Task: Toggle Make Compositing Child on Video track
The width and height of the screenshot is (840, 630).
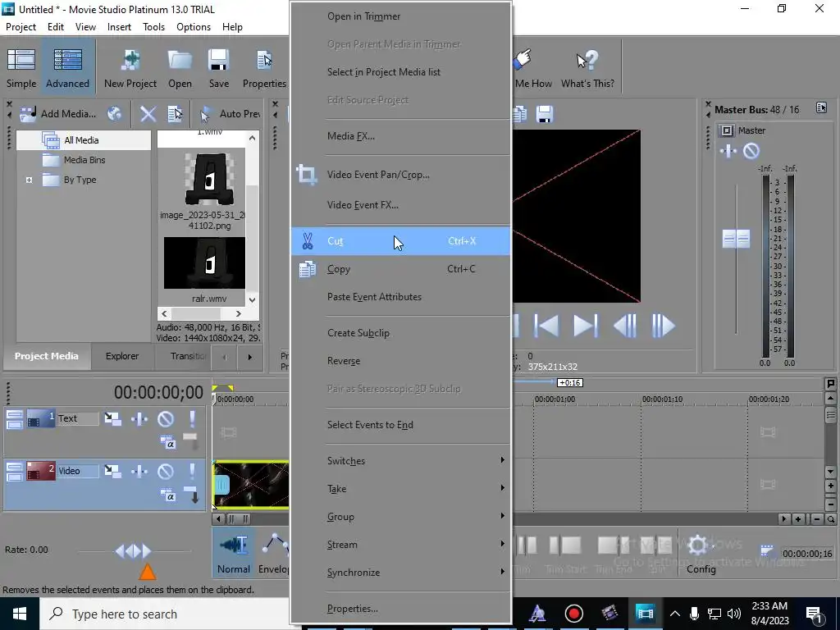Action: [192, 495]
